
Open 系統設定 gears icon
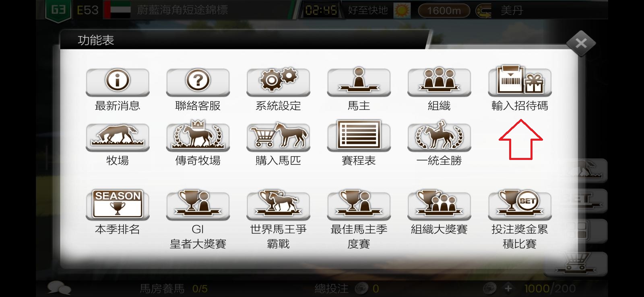pyautogui.click(x=279, y=82)
